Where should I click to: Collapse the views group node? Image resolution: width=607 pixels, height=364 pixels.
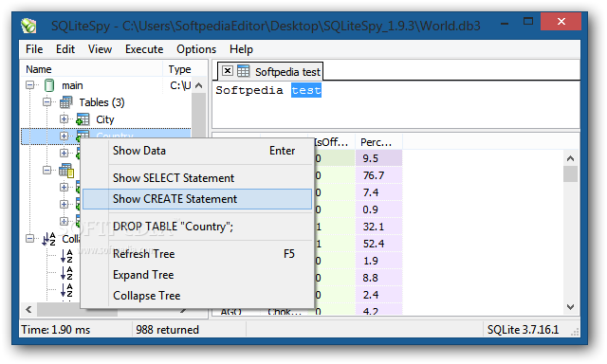tap(46, 171)
